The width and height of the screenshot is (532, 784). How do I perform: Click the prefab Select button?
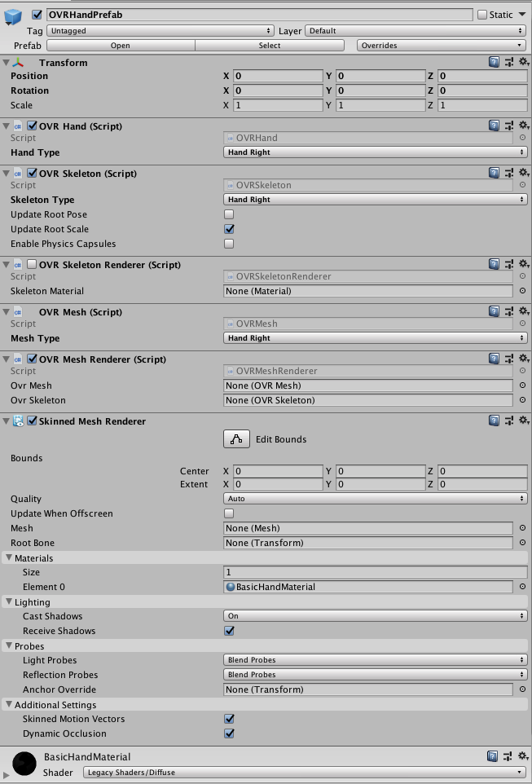(270, 45)
